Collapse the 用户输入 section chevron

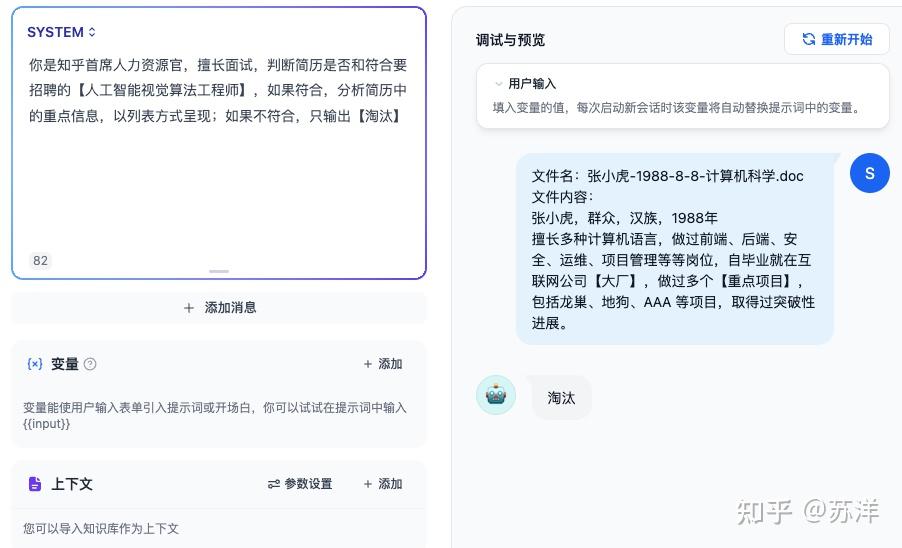498,84
